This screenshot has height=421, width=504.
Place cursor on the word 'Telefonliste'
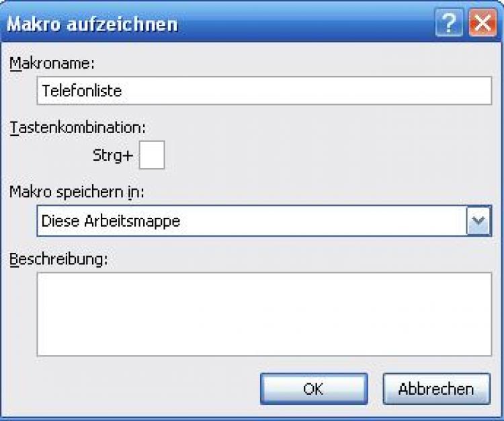pos(81,91)
